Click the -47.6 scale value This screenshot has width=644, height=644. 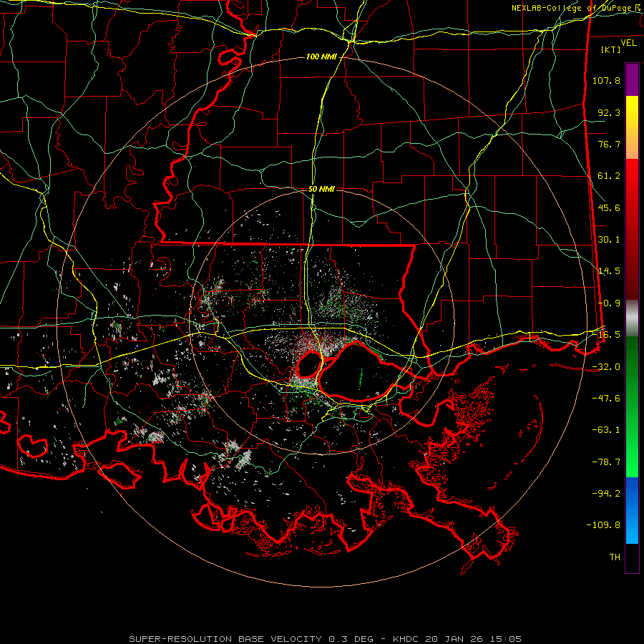point(606,399)
